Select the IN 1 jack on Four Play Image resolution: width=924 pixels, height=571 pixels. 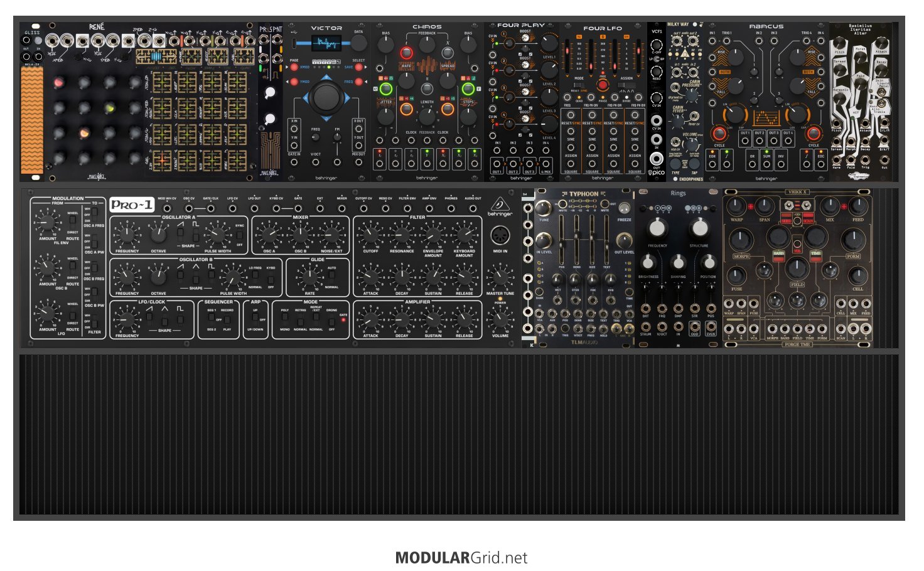click(497, 151)
